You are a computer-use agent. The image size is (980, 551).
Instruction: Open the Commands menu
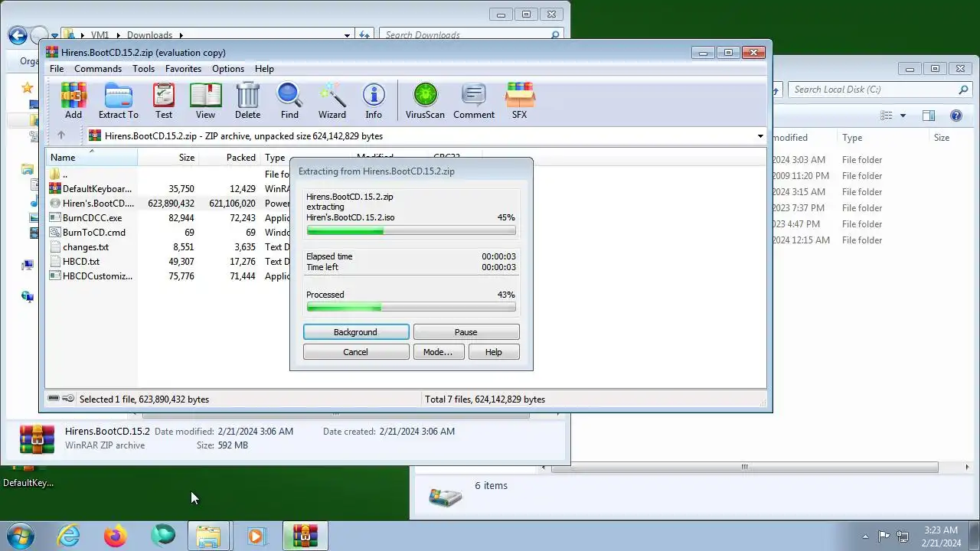(x=98, y=69)
